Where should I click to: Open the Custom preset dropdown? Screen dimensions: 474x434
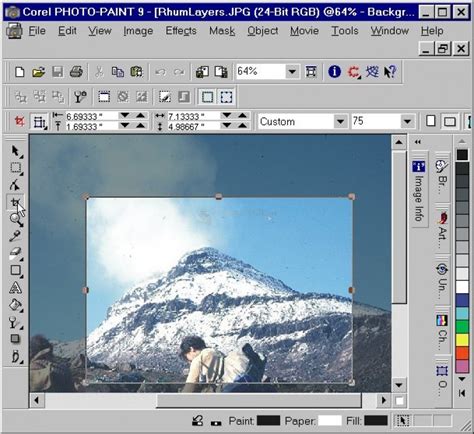[340, 121]
